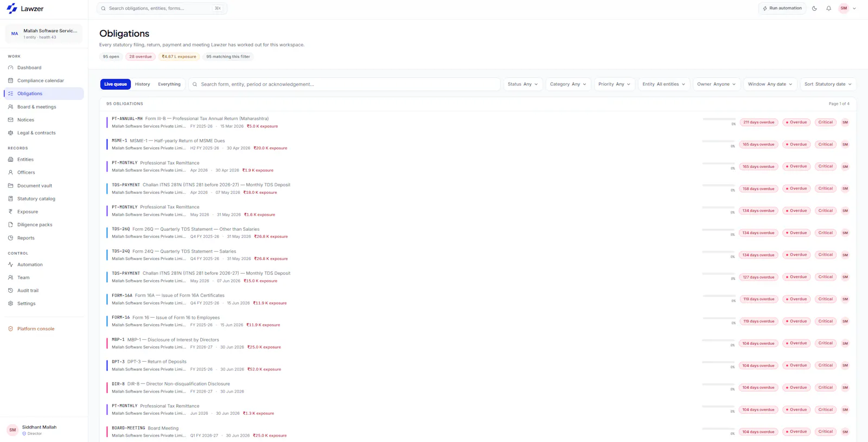This screenshot has height=442, width=868.
Task: Open Dashboard from the sidebar
Action: pos(44,68)
